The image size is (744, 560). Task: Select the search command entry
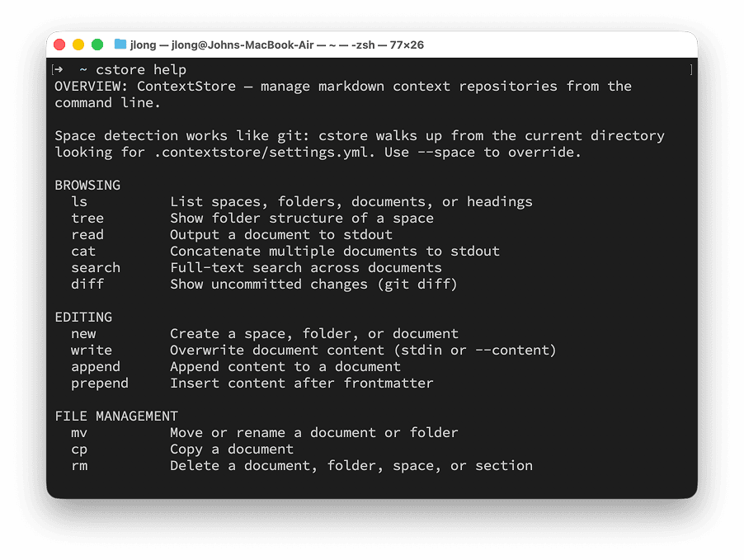[x=95, y=267]
